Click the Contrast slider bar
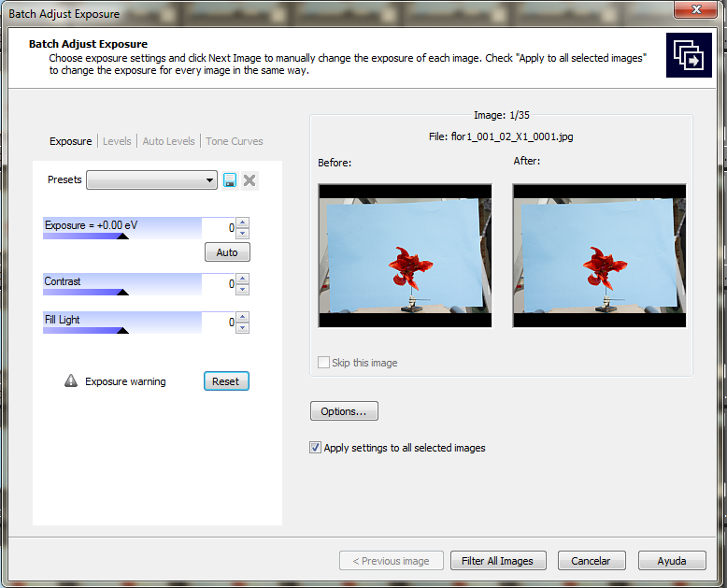Screen dimensions: 727x588 (x=122, y=284)
